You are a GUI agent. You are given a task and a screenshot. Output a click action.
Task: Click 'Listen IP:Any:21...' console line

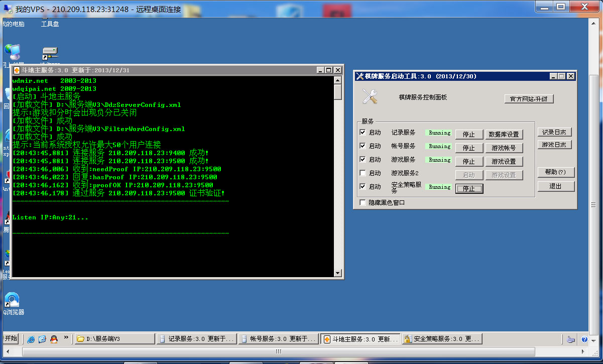coord(50,217)
